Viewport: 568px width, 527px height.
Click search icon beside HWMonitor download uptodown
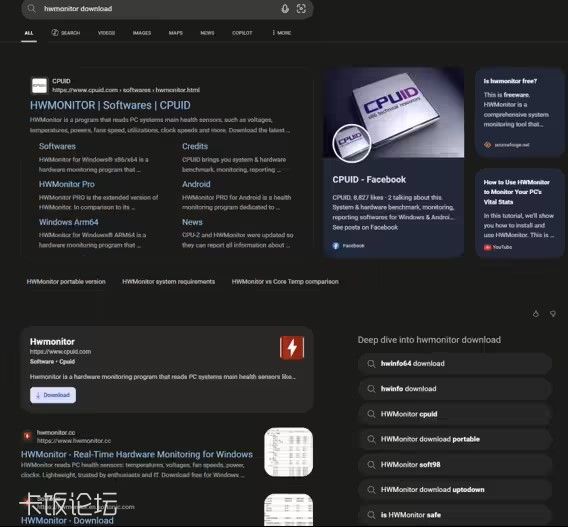pos(371,490)
